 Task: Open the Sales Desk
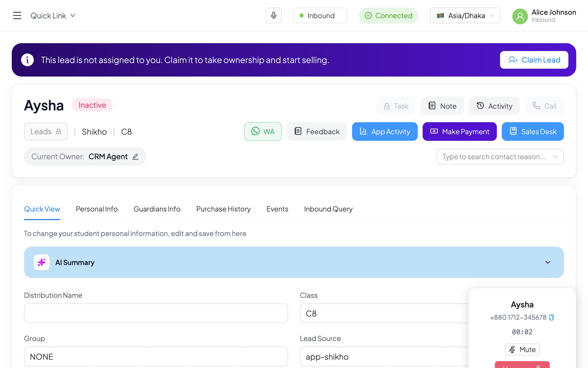click(533, 131)
